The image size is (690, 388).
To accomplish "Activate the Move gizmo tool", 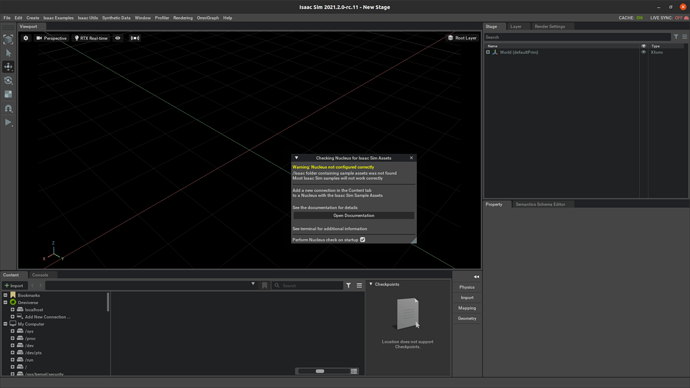I will tap(8, 67).
